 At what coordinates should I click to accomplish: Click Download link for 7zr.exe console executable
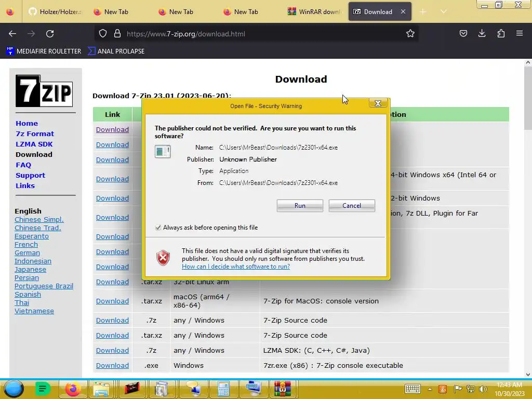pyautogui.click(x=112, y=365)
